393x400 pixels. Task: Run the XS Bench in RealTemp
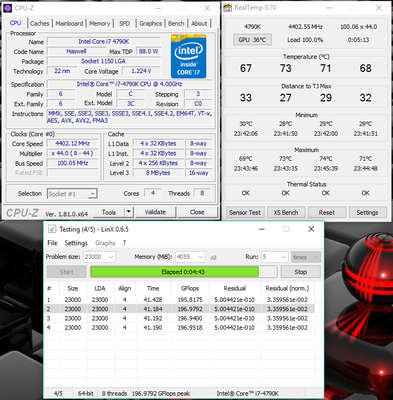click(x=286, y=213)
